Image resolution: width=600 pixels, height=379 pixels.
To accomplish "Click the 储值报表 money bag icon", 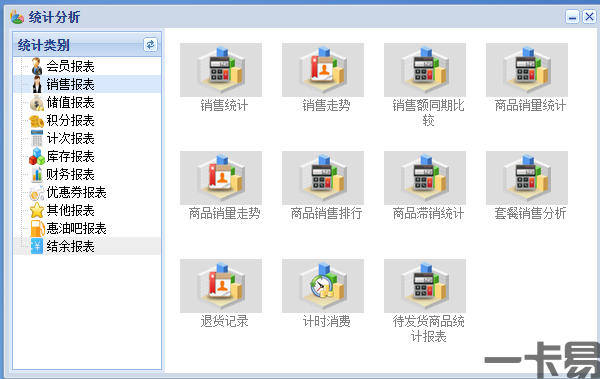I will 37,102.
